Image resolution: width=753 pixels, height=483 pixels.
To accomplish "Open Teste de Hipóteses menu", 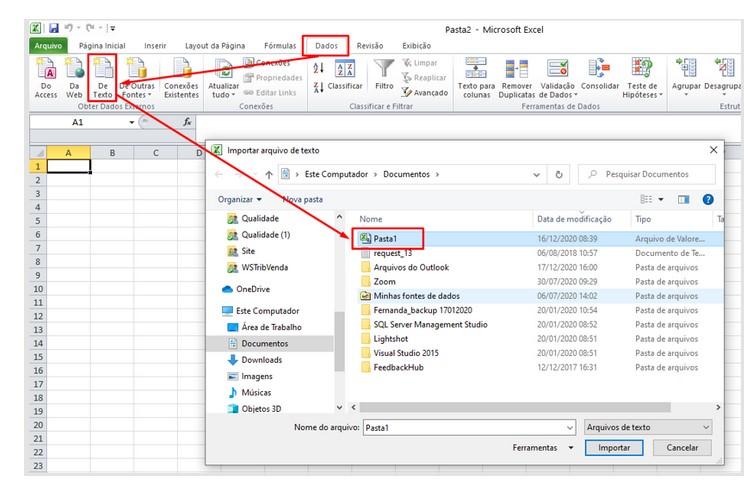I will 642,78.
